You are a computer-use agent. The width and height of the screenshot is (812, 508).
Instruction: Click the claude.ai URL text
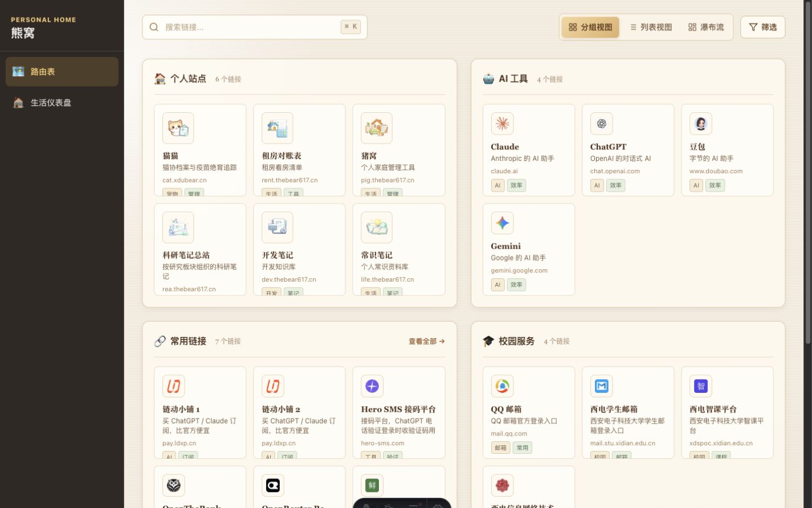pos(504,171)
